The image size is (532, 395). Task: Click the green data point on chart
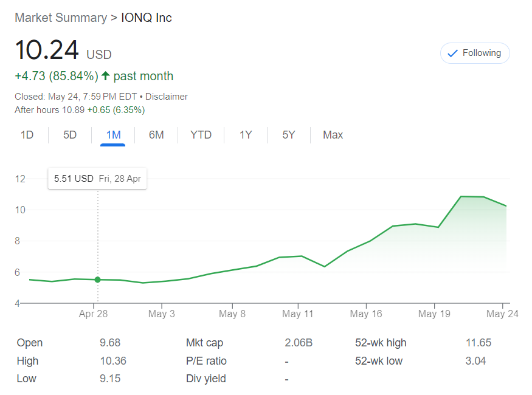tap(98, 280)
